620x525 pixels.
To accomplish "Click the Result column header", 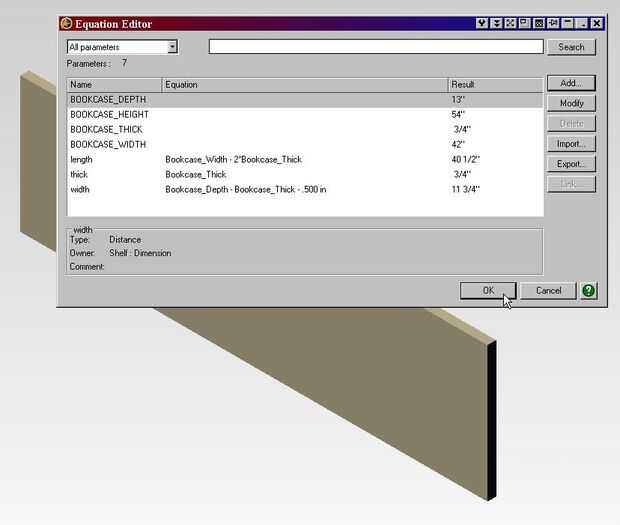I will [x=495, y=85].
